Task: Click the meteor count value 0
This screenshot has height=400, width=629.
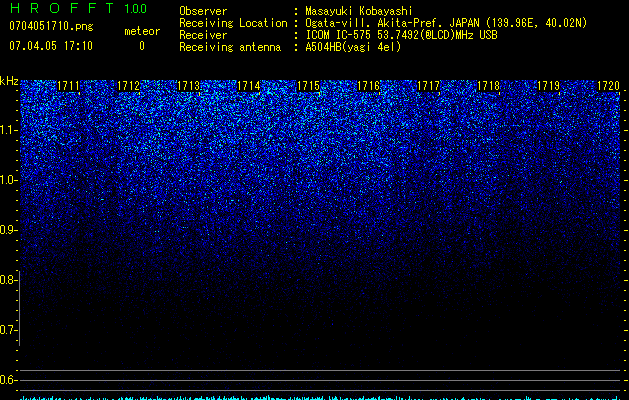Action: [142, 46]
